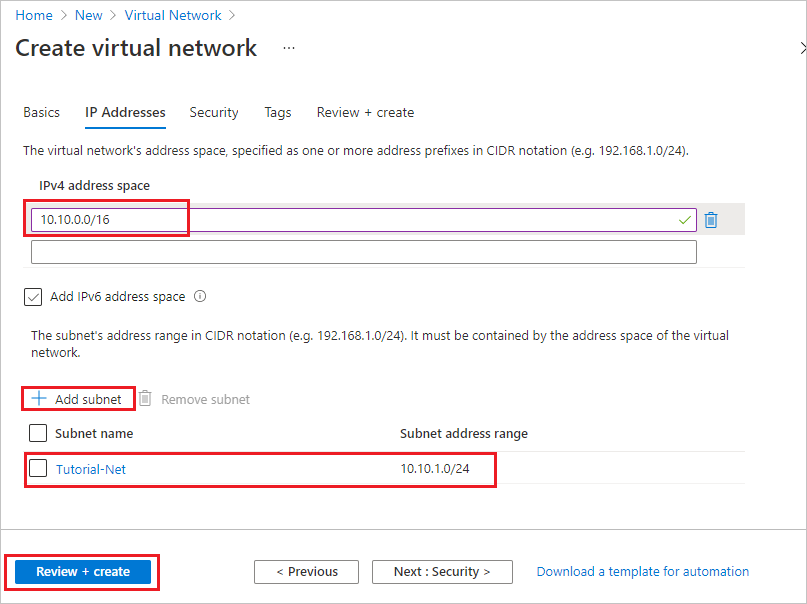Click the green validation checkmark
The image size is (807, 604).
click(683, 219)
